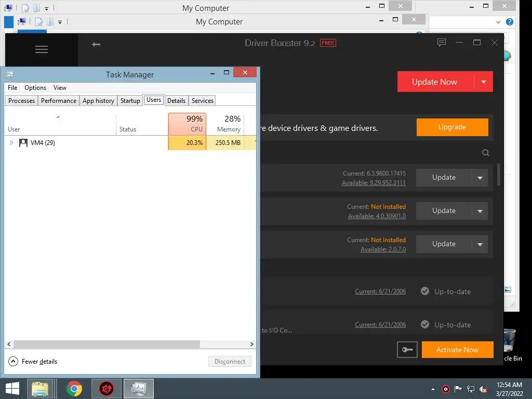
Task: Switch to Services tab
Action: click(202, 100)
